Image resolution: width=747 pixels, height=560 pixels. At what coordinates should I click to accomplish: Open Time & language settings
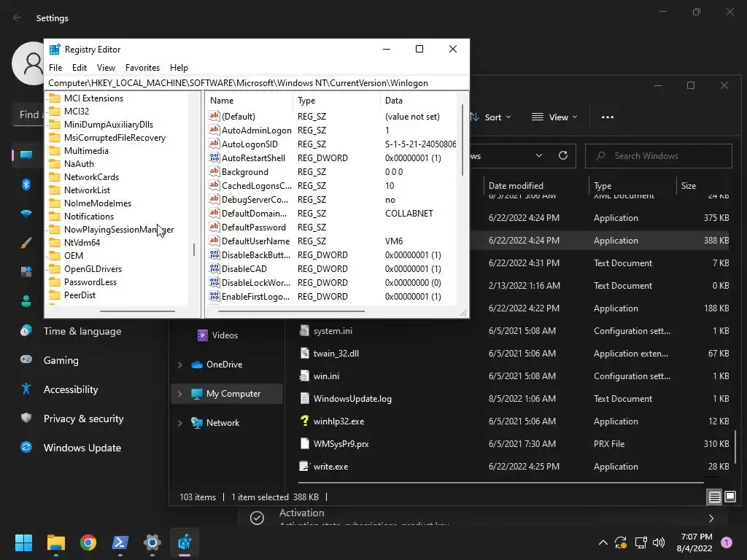(82, 332)
